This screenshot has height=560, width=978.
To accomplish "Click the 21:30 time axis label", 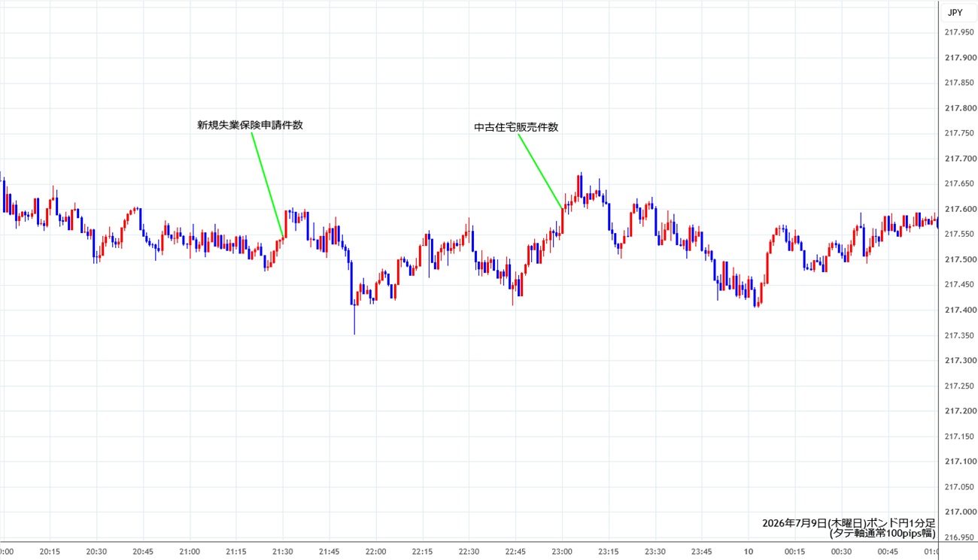I will point(283,551).
